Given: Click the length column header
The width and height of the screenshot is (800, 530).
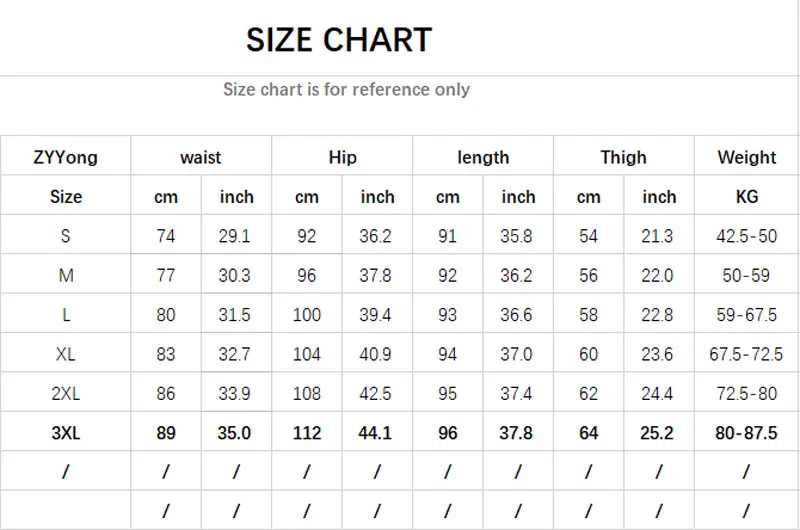Looking at the screenshot, I should pyautogui.click(x=483, y=157).
